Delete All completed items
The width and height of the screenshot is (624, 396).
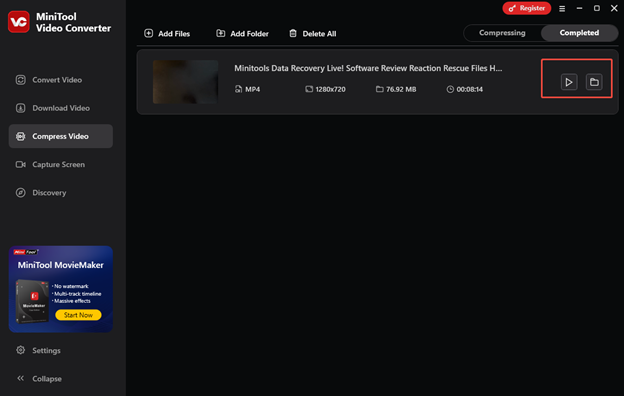pos(312,33)
